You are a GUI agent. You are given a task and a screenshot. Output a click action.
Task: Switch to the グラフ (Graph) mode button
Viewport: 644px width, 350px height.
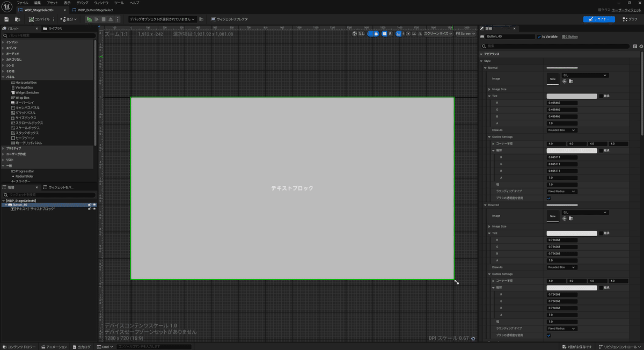click(x=630, y=19)
